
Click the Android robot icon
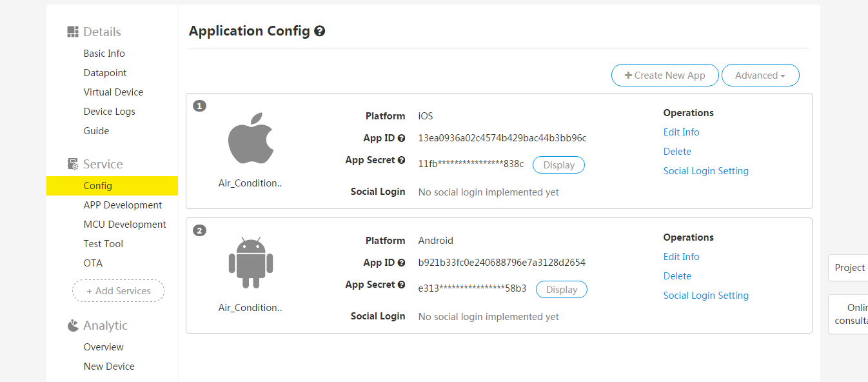pos(251,261)
